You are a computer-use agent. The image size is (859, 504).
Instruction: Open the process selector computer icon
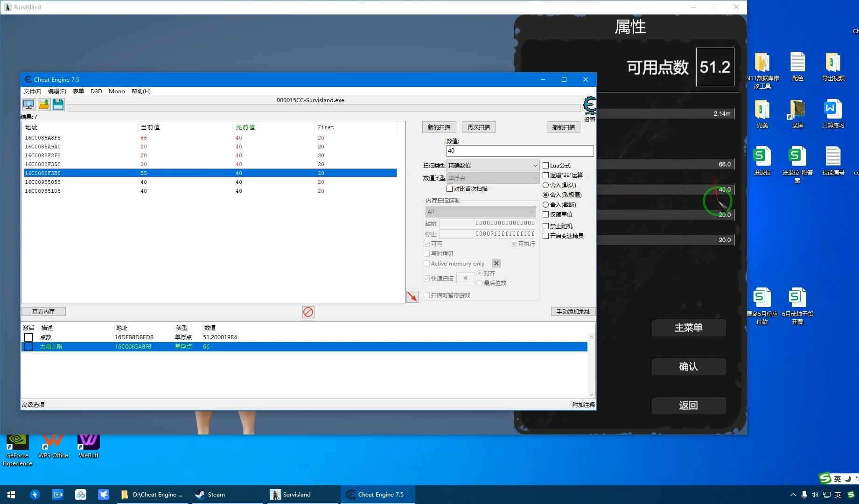tap(28, 105)
